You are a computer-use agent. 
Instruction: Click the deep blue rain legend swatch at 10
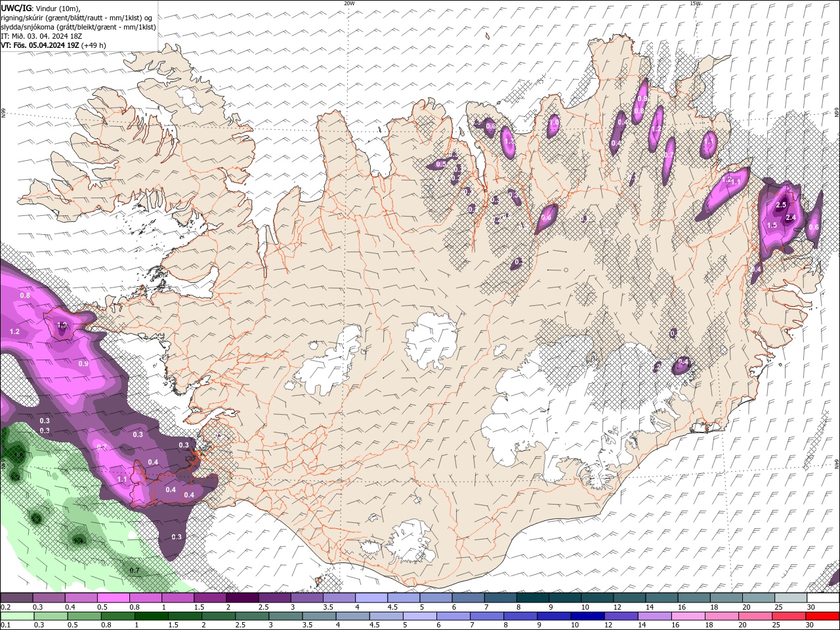(587, 616)
